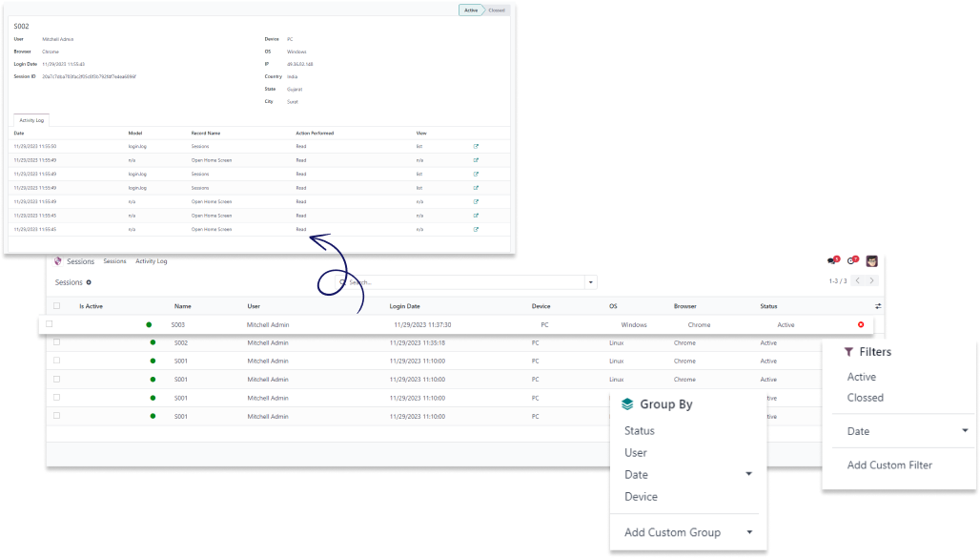Expand the Date filter dropdown under Filters

pos(965,431)
